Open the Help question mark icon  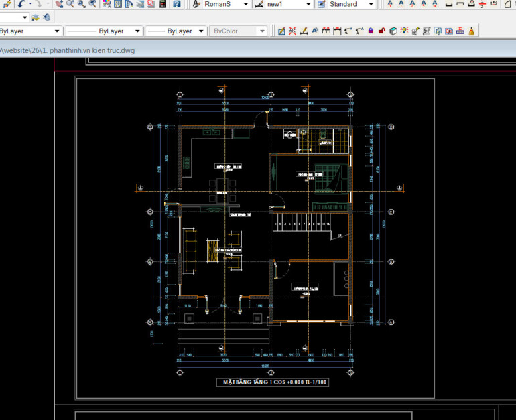point(176,4)
